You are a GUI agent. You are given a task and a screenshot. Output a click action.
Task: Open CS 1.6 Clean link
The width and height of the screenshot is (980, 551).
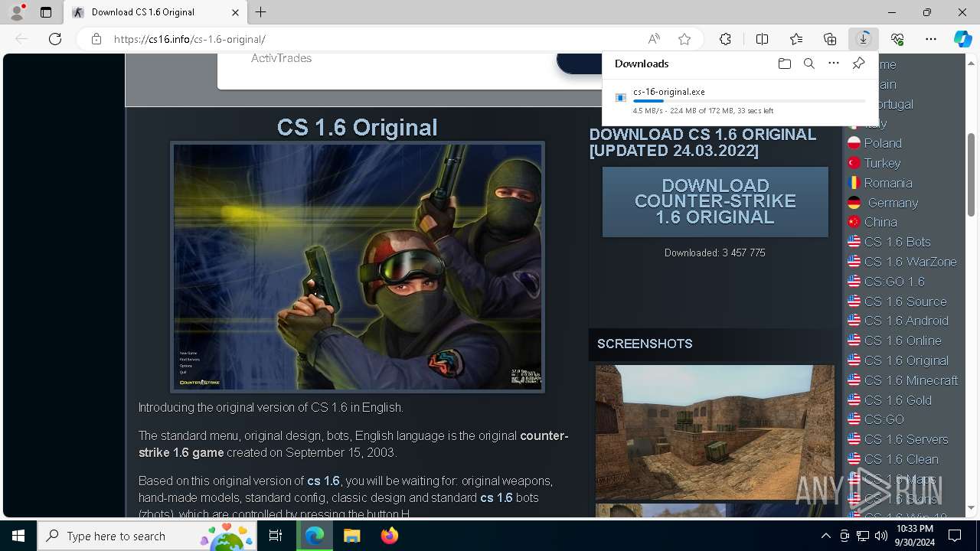click(x=901, y=459)
